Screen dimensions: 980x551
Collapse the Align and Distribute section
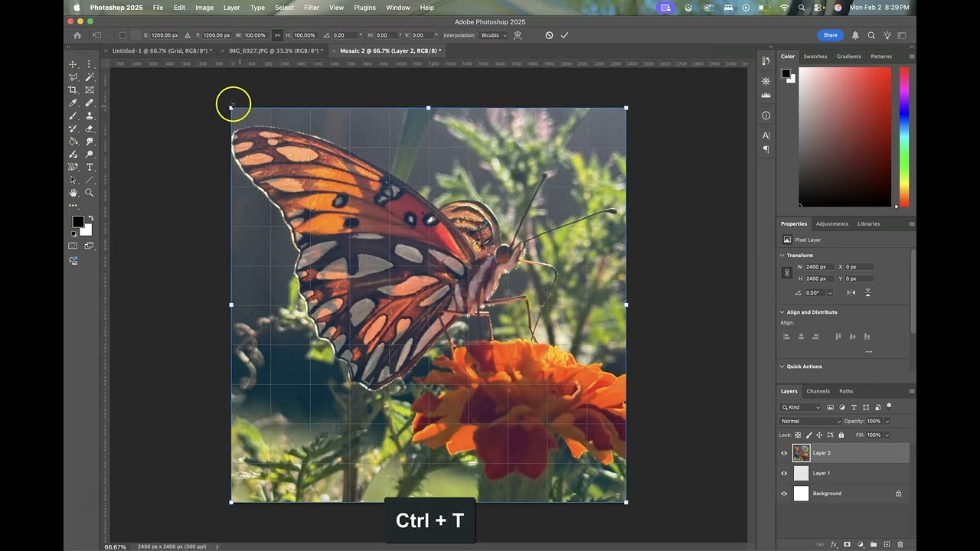pos(782,312)
